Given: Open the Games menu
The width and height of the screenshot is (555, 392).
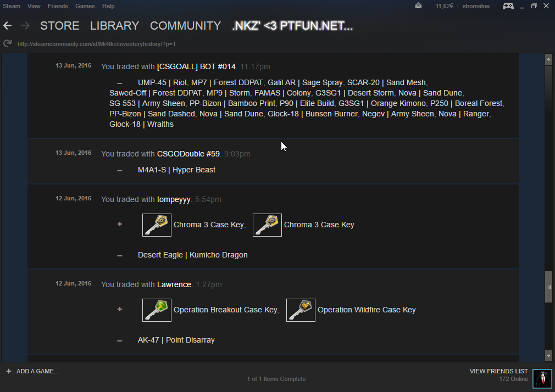Looking at the screenshot, I should [x=85, y=6].
